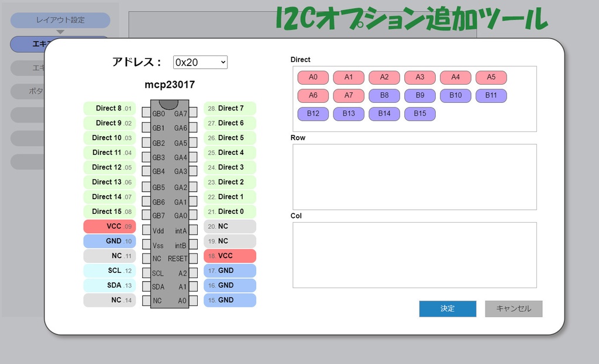Click the VCC label at pin 9
This screenshot has width=599, height=364.
click(x=109, y=226)
